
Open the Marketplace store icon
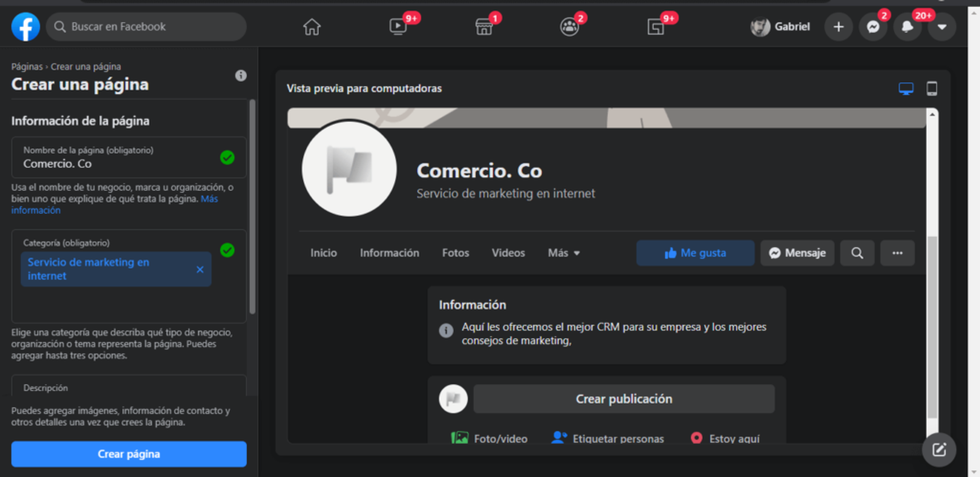click(484, 27)
